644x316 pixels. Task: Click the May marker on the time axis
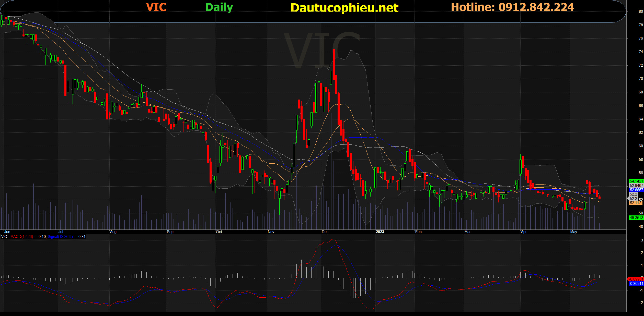573,232
